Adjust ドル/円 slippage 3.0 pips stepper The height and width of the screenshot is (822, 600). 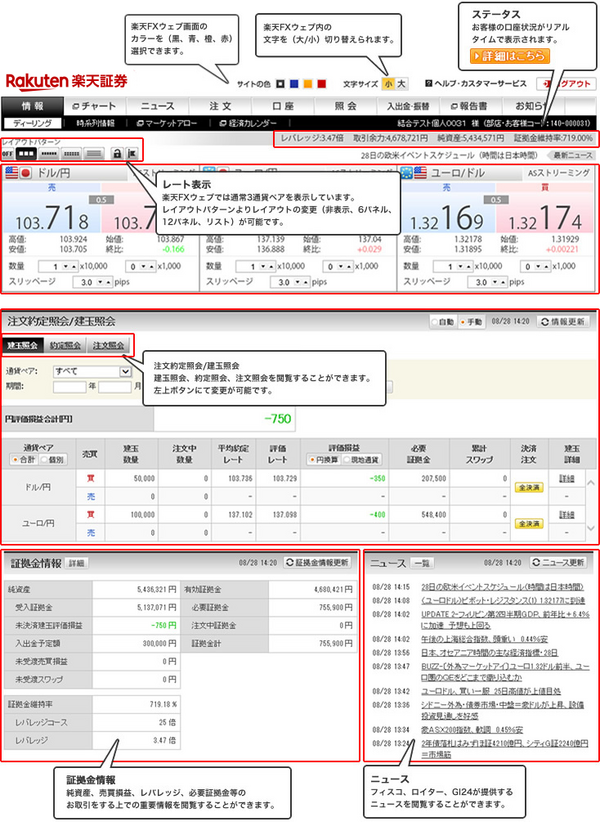[93, 282]
